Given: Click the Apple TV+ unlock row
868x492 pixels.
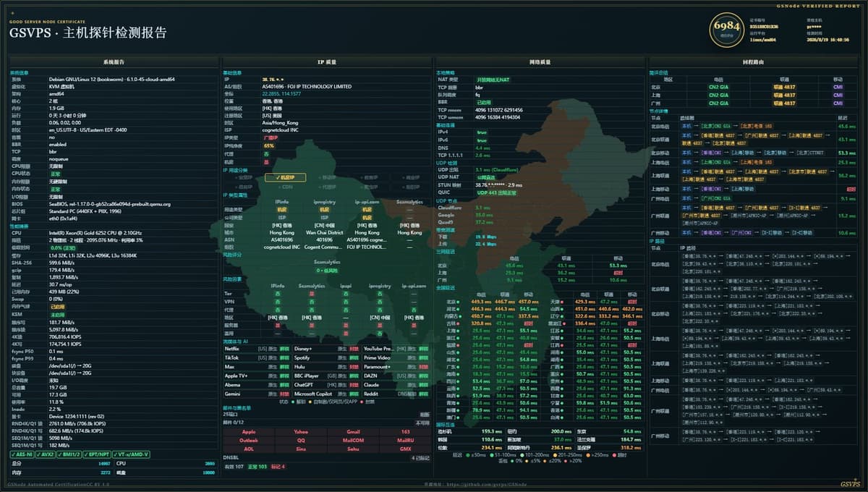Looking at the screenshot, I should click(257, 376).
